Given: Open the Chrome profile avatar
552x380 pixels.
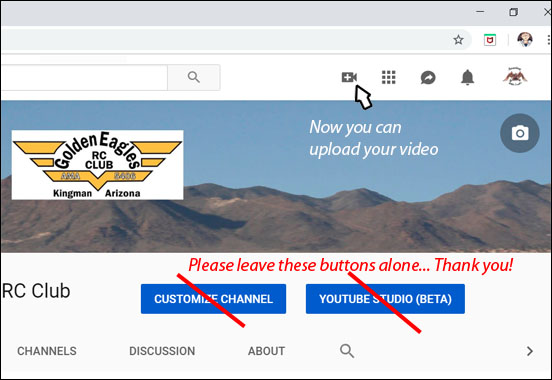Looking at the screenshot, I should pos(525,39).
